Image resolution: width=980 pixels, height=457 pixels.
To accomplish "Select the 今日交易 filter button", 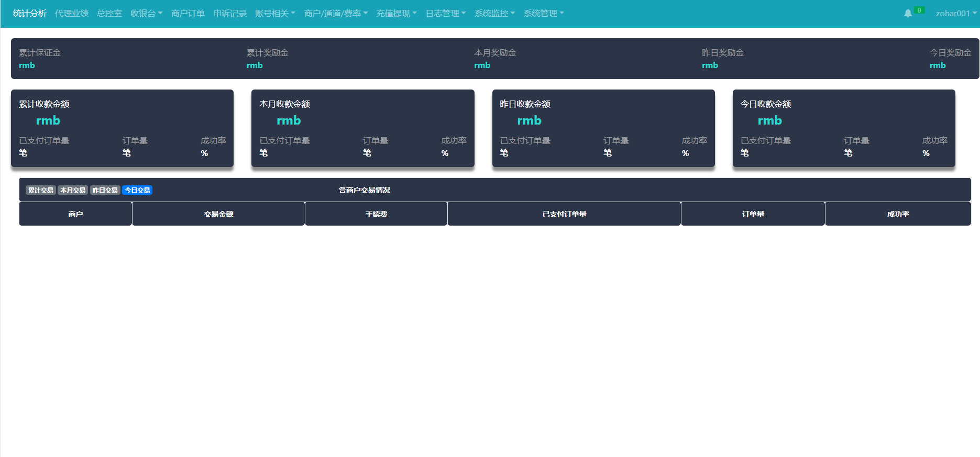I will [x=137, y=190].
